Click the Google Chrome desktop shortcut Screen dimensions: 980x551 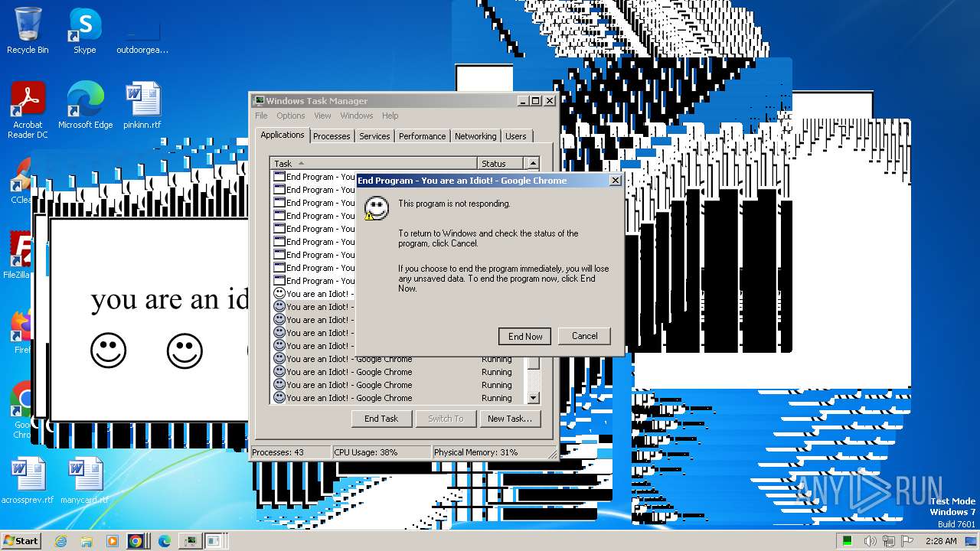[x=21, y=409]
